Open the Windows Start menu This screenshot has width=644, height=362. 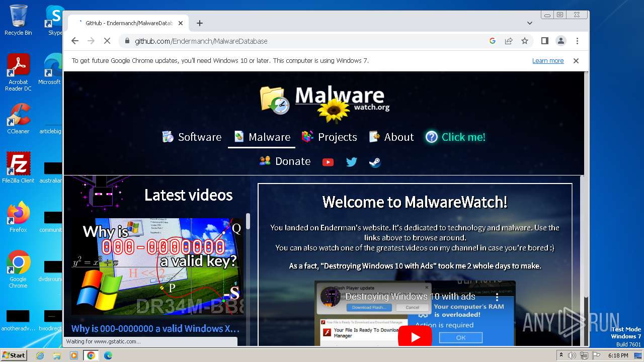coord(14,355)
